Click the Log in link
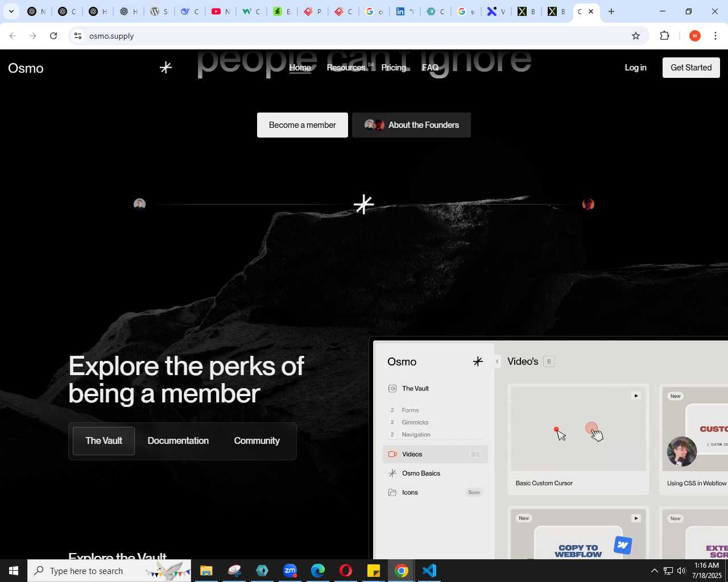The height and width of the screenshot is (582, 728). pyautogui.click(x=635, y=68)
